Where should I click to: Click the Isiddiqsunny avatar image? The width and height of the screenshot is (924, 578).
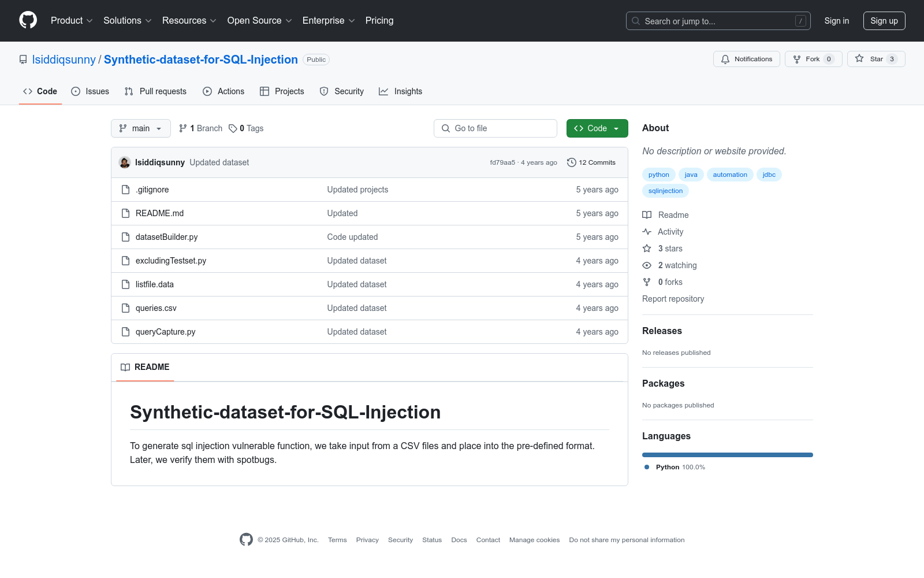point(125,162)
